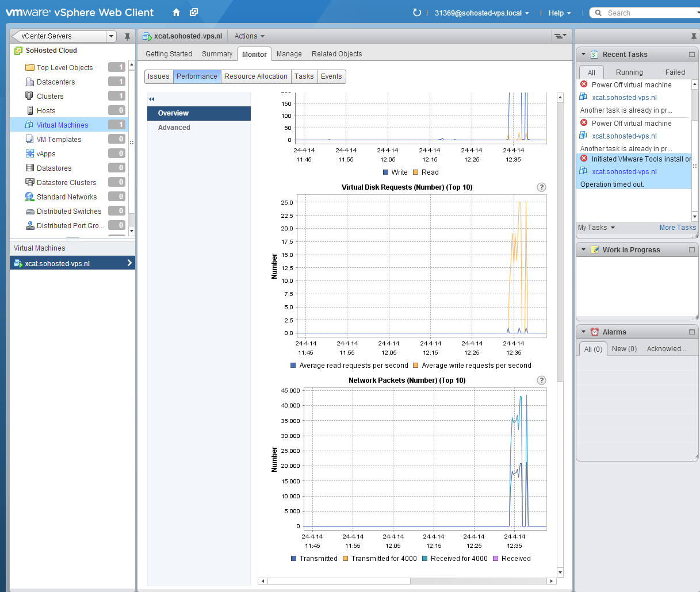The height and width of the screenshot is (592, 700).
Task: Open the More Tasks link
Action: (x=678, y=228)
